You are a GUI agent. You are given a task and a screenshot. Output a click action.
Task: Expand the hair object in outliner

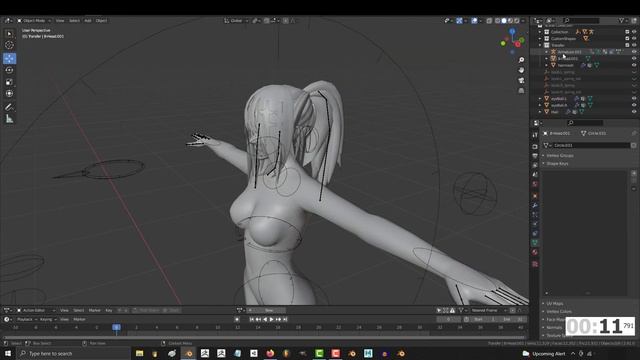(x=540, y=111)
